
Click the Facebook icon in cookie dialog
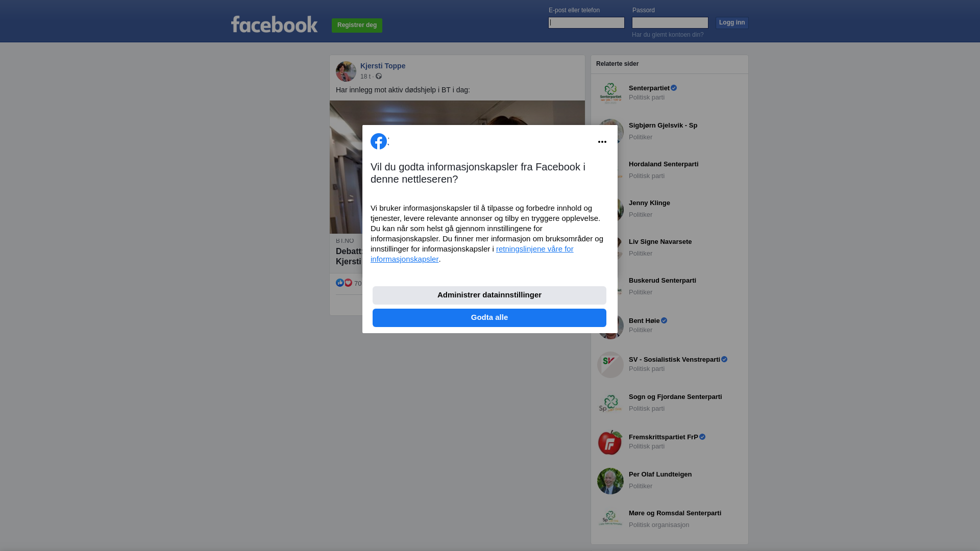(x=379, y=141)
